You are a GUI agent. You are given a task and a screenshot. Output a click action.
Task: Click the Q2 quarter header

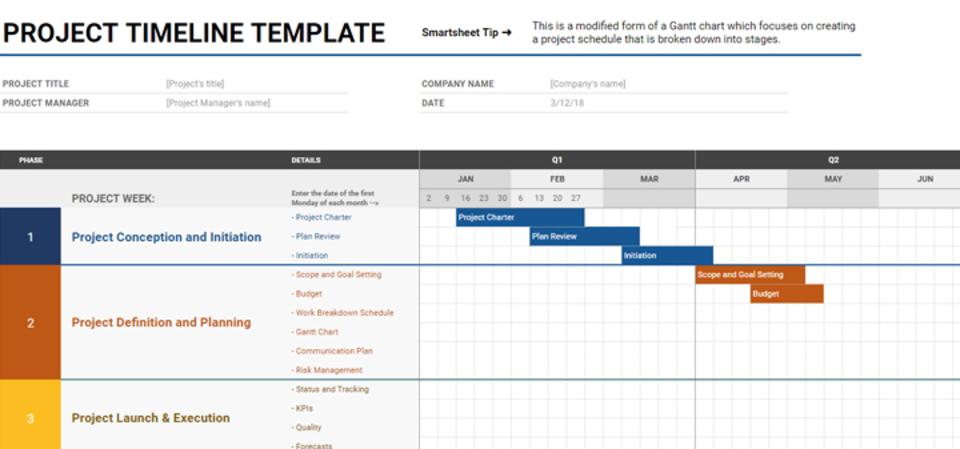coord(833,160)
